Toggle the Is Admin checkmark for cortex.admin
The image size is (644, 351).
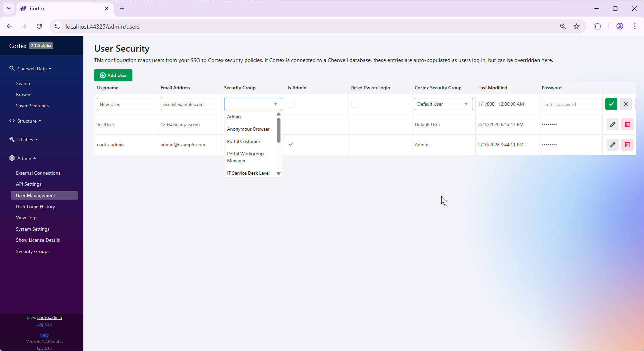click(x=291, y=144)
